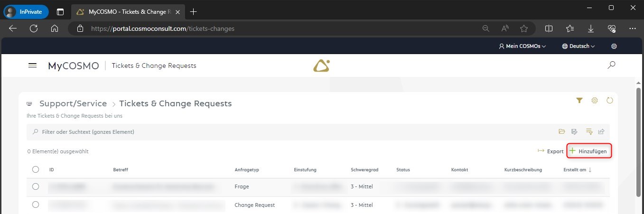Select the row with Anfragetyp Frage
Screen dimensions: 644x214
pos(36,186)
